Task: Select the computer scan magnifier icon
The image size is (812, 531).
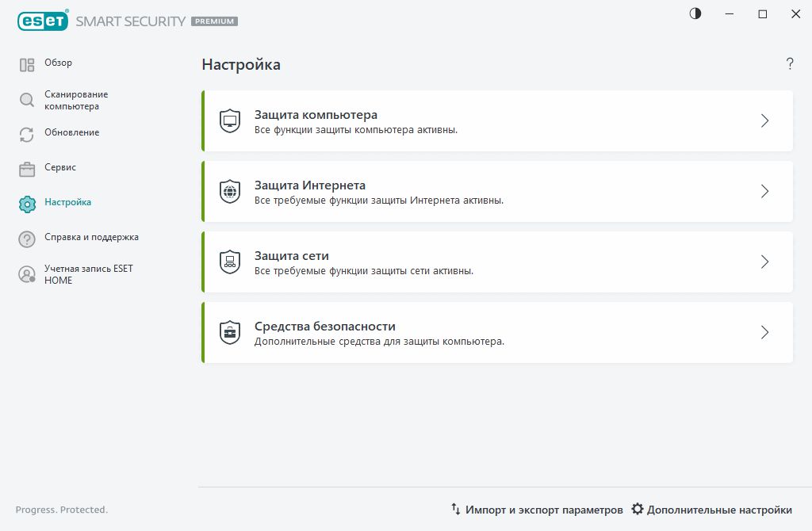Action: tap(26, 99)
